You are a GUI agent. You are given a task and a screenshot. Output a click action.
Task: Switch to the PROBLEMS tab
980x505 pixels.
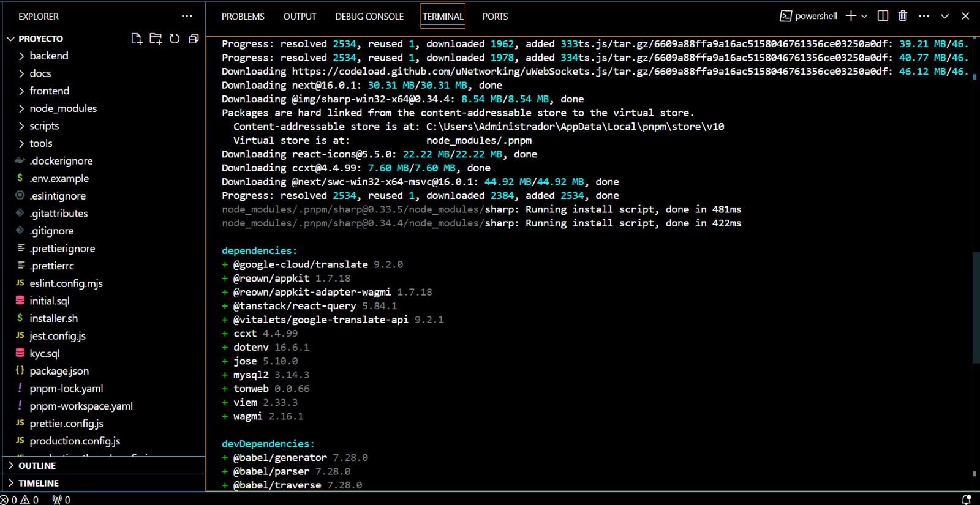(243, 17)
